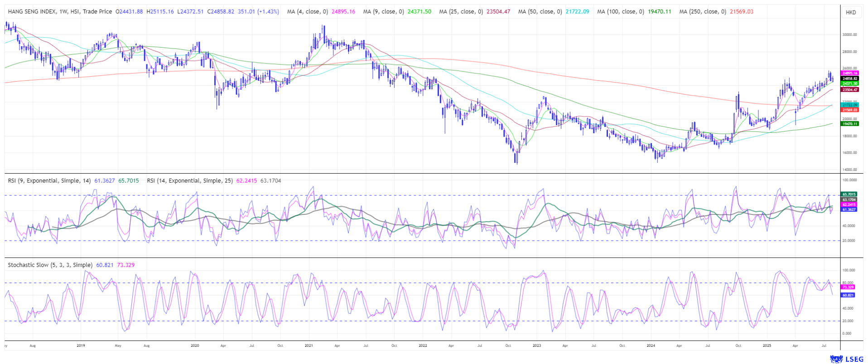The height and width of the screenshot is (364, 868).
Task: Click the green 19470.11 price axis tag
Action: click(x=849, y=124)
